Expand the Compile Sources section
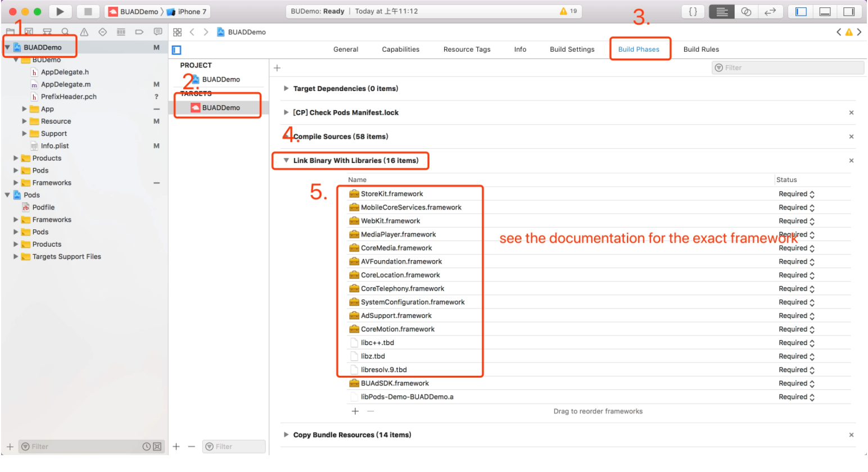The width and height of the screenshot is (868, 472). pyautogui.click(x=286, y=137)
